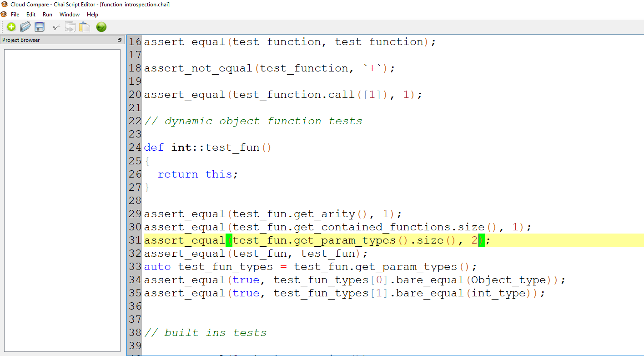Click the 'return this;' statement
This screenshot has width=644, height=356.
point(198,174)
